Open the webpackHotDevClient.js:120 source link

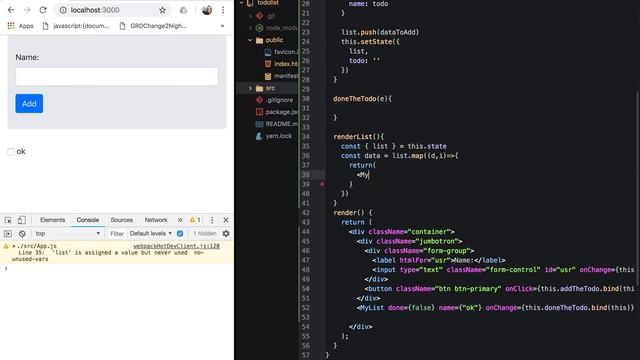click(176, 246)
